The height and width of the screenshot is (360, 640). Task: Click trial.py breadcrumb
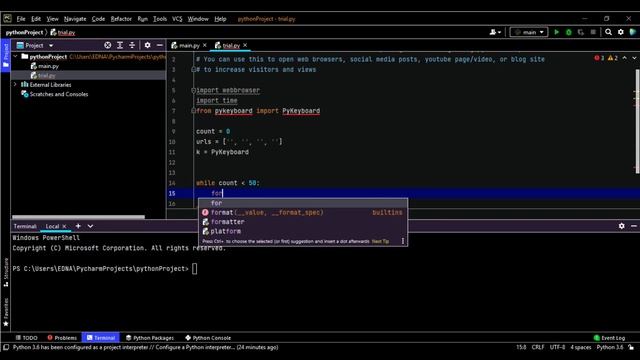coord(63,32)
